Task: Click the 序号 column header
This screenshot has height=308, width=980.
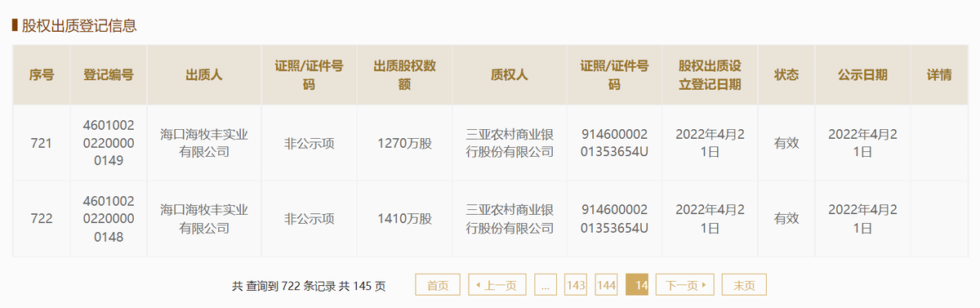Action: coord(42,75)
